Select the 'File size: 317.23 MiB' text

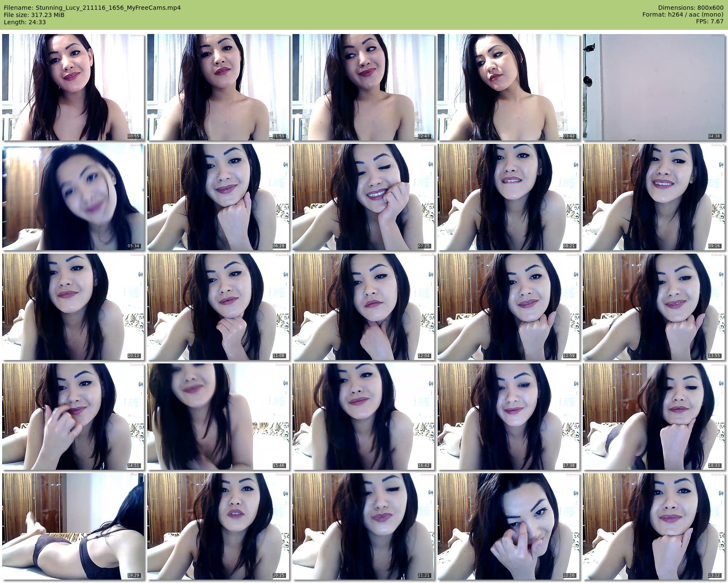point(34,15)
